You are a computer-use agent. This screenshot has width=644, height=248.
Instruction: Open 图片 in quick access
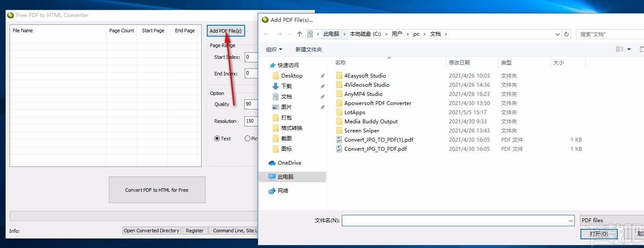[286, 107]
